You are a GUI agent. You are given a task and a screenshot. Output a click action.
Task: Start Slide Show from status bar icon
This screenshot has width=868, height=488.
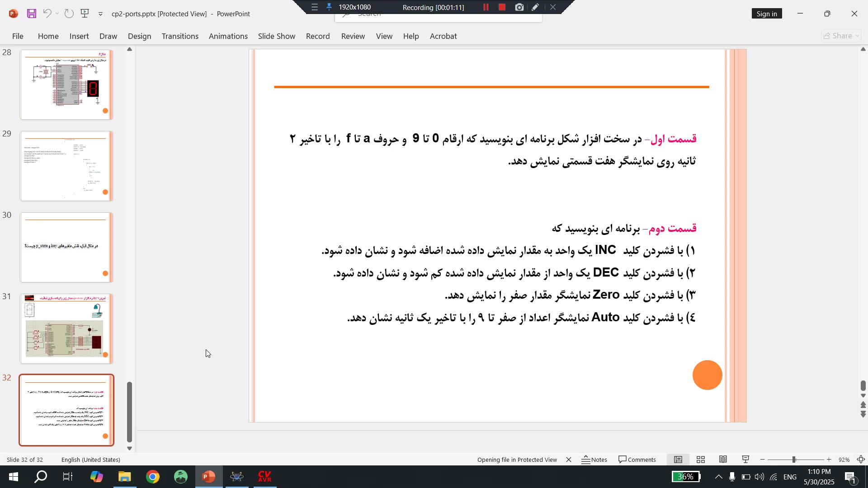tap(745, 460)
